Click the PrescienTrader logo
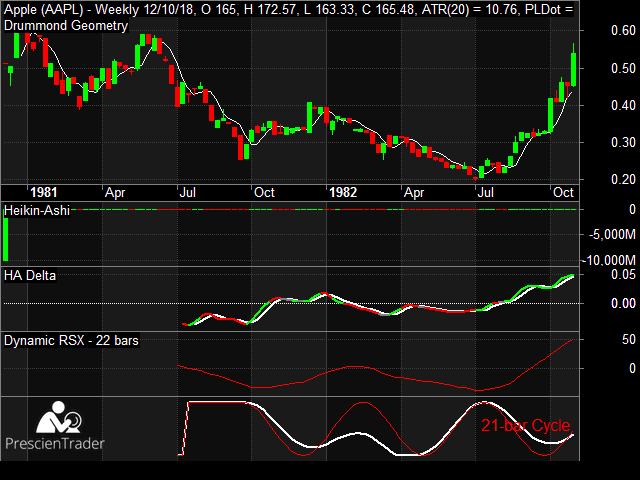 pyautogui.click(x=55, y=426)
